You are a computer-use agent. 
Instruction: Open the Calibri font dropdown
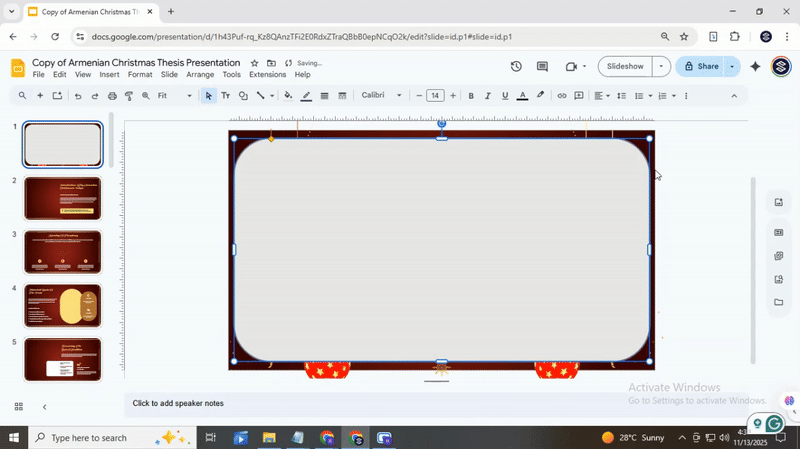[x=381, y=96]
